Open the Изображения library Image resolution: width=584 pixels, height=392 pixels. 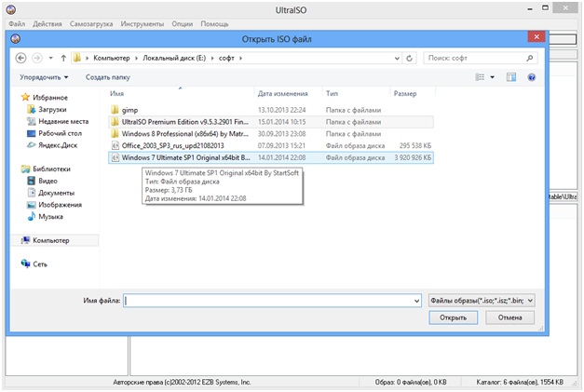pyautogui.click(x=54, y=205)
